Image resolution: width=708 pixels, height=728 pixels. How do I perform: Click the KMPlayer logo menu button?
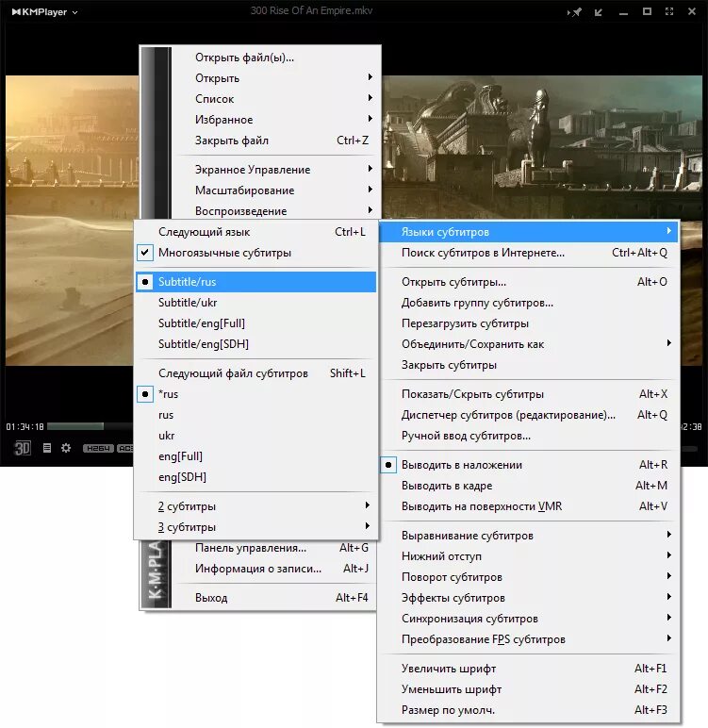[x=44, y=12]
